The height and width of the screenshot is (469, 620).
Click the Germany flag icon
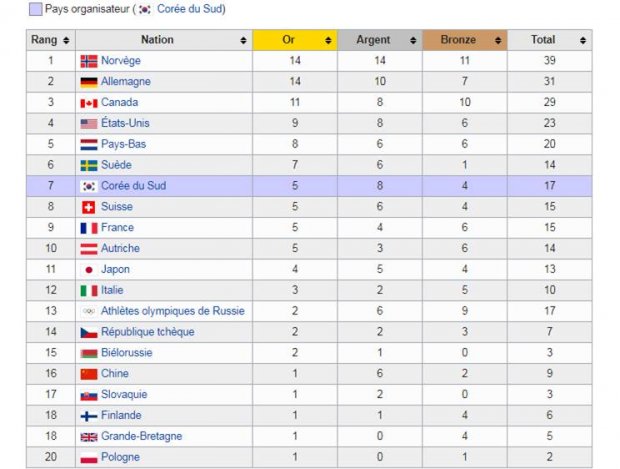89,82
